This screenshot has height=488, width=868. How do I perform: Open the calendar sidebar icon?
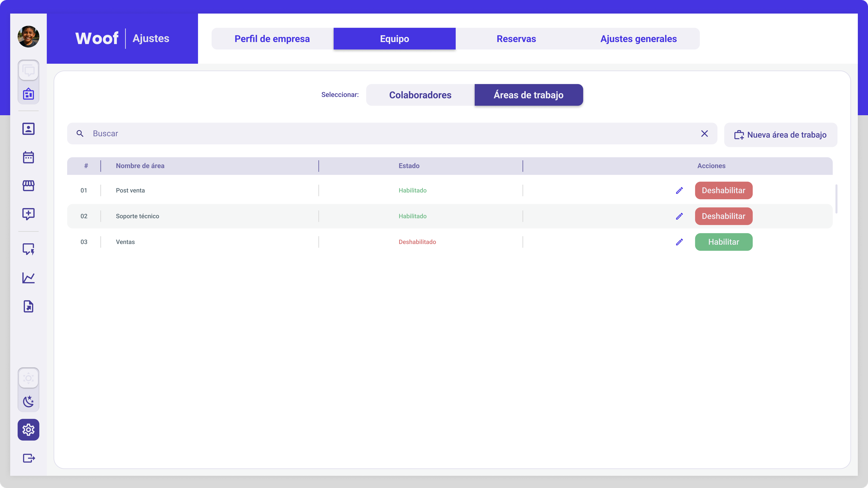click(x=28, y=157)
